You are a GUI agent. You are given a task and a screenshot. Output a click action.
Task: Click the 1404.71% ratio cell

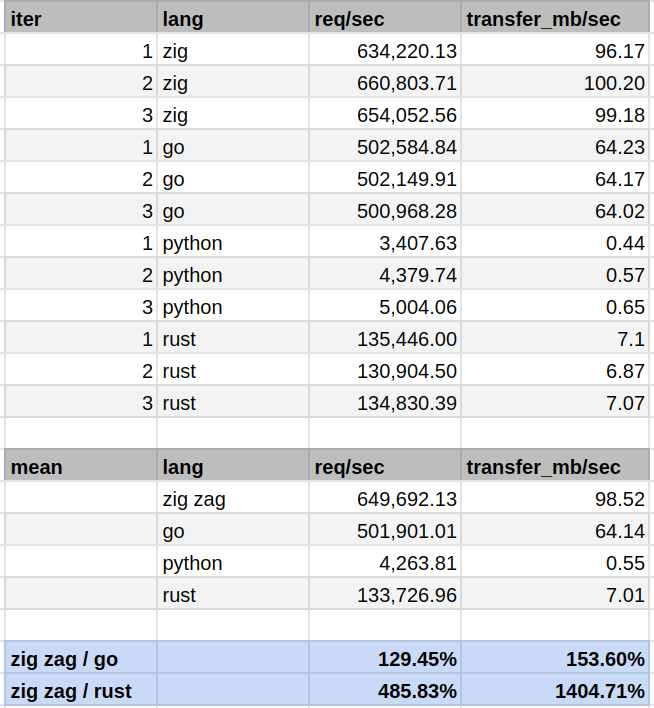click(556, 691)
